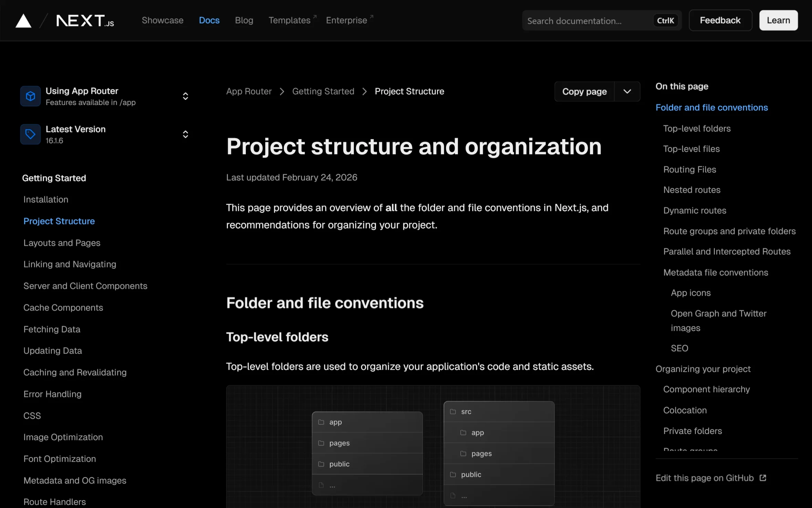812x508 pixels.
Task: Click the Vercel triangle logo
Action: 23,21
